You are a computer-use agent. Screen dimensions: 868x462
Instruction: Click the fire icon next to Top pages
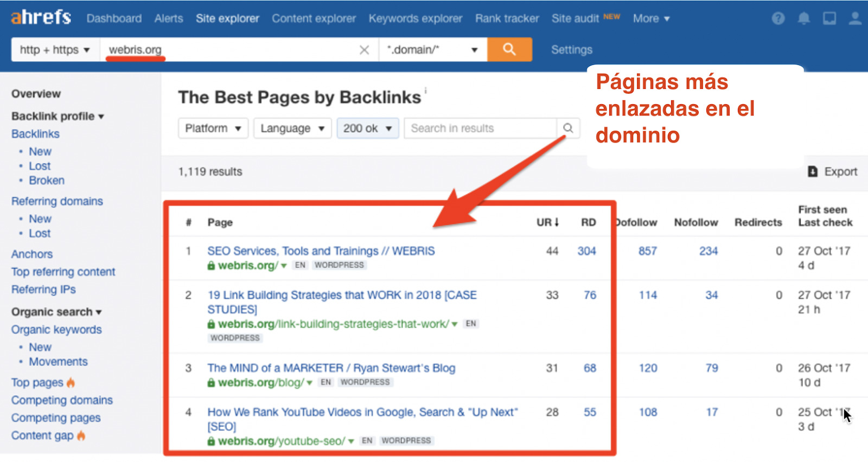point(71,382)
